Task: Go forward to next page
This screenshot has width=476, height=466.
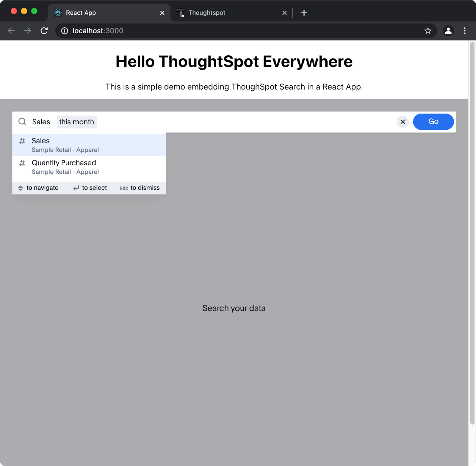Action: (28, 31)
